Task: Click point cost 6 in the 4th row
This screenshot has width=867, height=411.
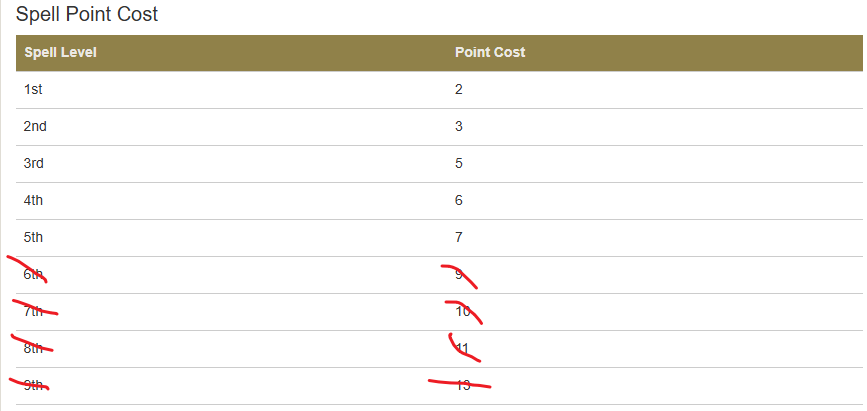Action: [459, 200]
